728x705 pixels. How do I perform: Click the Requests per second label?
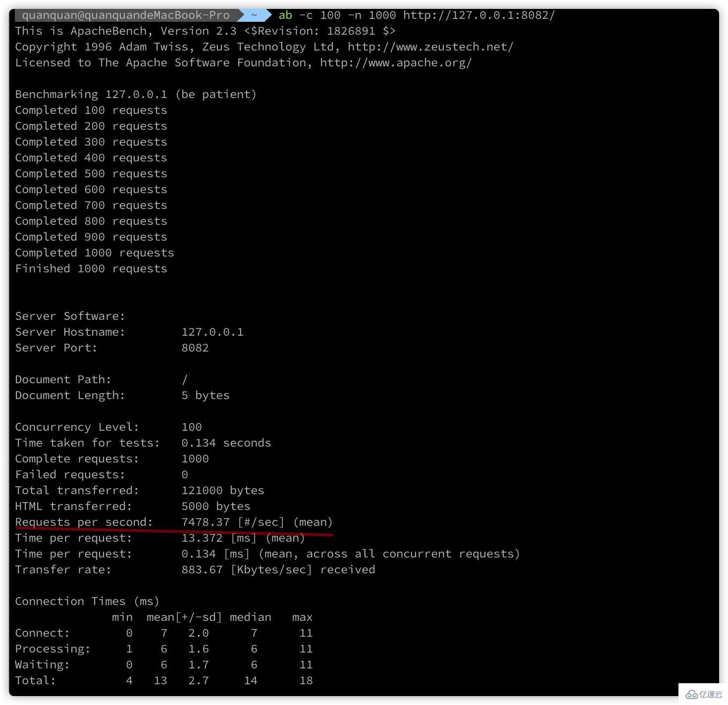click(84, 522)
